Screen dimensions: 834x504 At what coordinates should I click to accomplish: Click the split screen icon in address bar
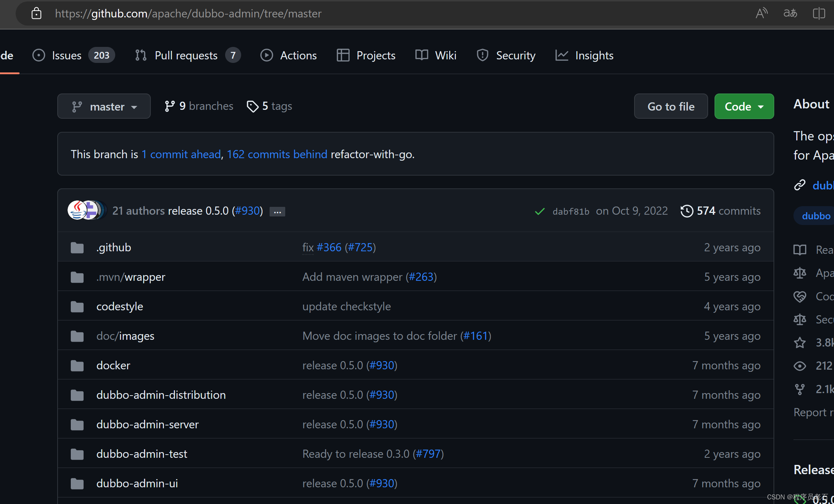coord(819,14)
